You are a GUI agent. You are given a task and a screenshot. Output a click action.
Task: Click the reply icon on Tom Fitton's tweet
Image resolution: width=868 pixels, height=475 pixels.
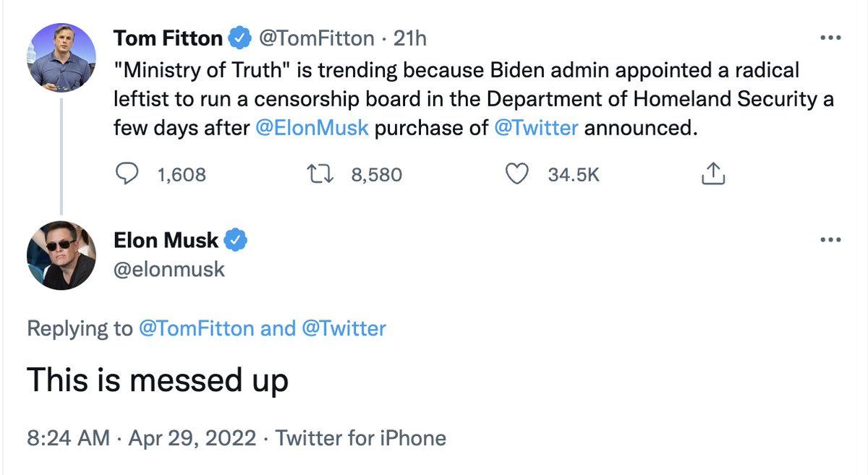(128, 174)
